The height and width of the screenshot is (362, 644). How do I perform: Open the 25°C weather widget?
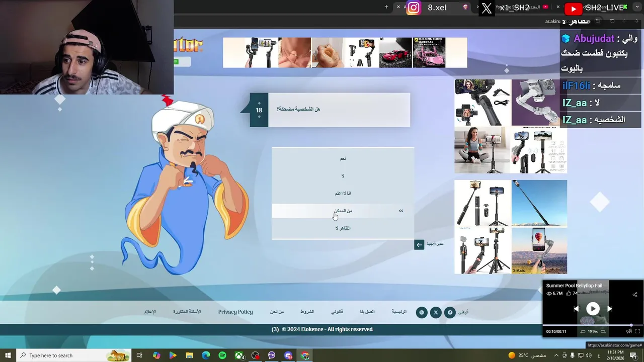pyautogui.click(x=527, y=355)
